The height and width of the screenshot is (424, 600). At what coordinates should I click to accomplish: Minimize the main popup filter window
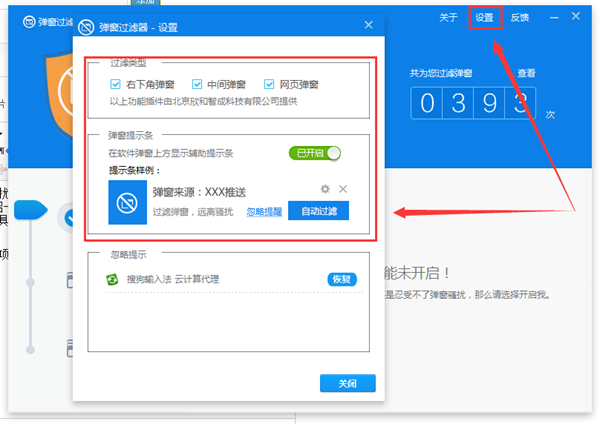[x=554, y=18]
